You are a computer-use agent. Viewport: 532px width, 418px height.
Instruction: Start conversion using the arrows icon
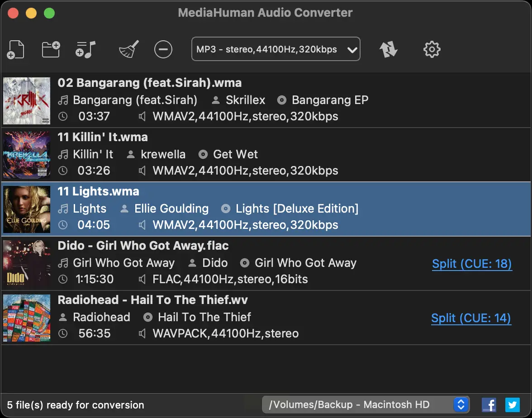[388, 49]
